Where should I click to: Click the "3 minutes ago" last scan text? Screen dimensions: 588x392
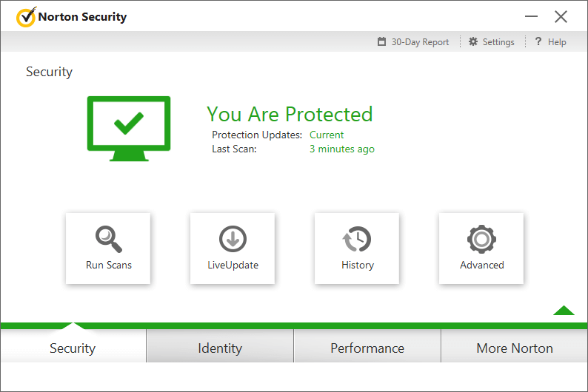342,149
